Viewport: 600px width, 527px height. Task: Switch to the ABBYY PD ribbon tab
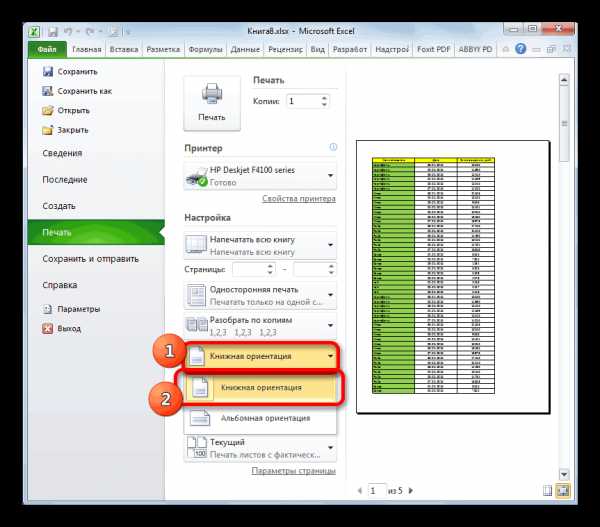(475, 49)
